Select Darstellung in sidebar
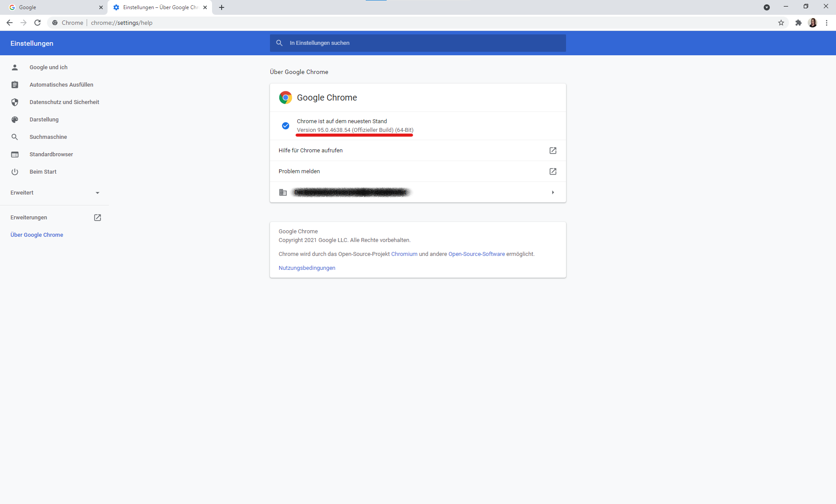This screenshot has height=504, width=836. pyautogui.click(x=44, y=120)
